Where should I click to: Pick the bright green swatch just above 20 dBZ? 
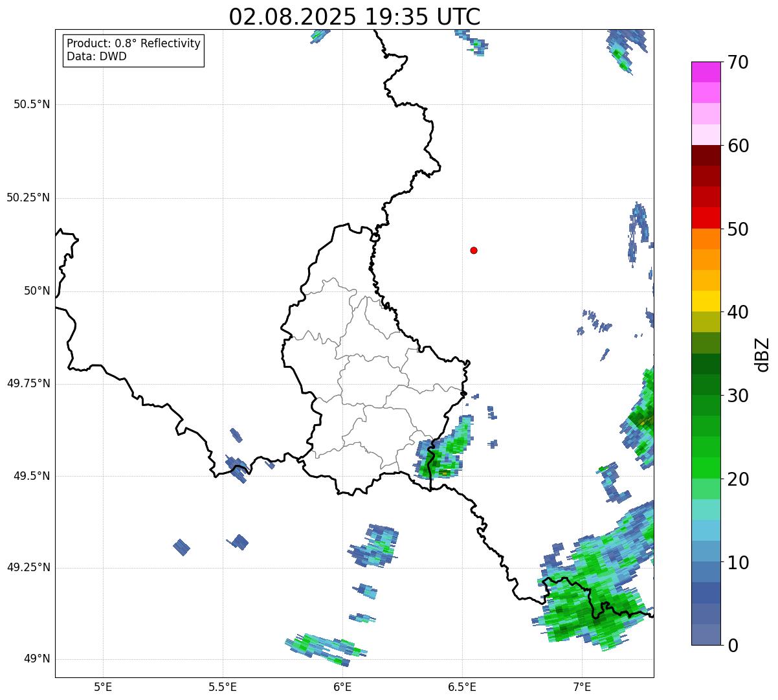(x=706, y=468)
